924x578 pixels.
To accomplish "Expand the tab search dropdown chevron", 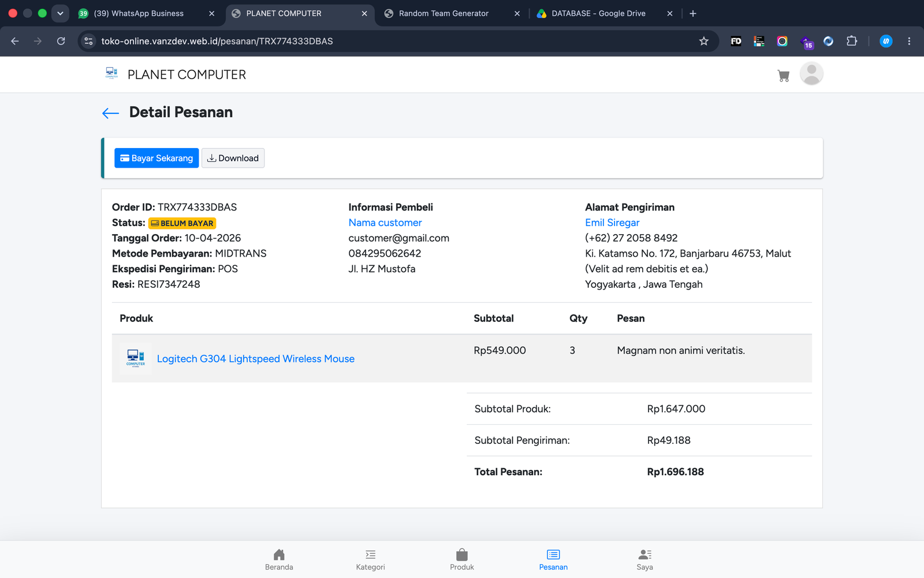I will 60,13.
